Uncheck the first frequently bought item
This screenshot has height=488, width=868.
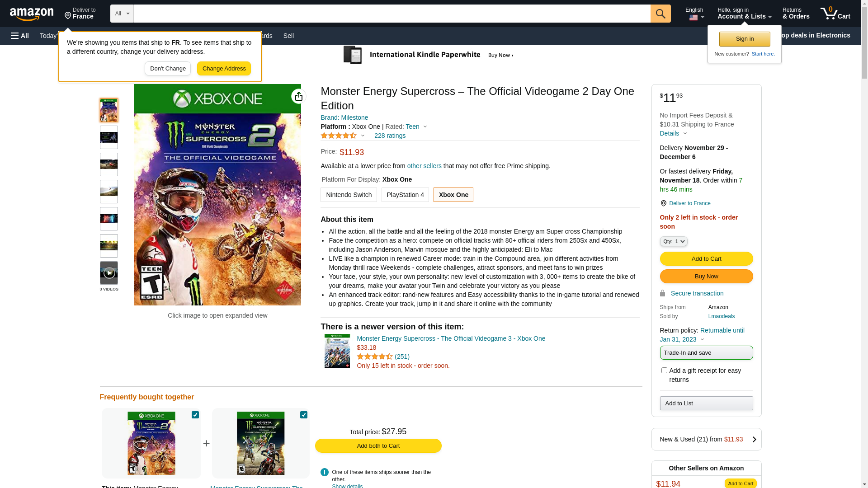(x=195, y=415)
